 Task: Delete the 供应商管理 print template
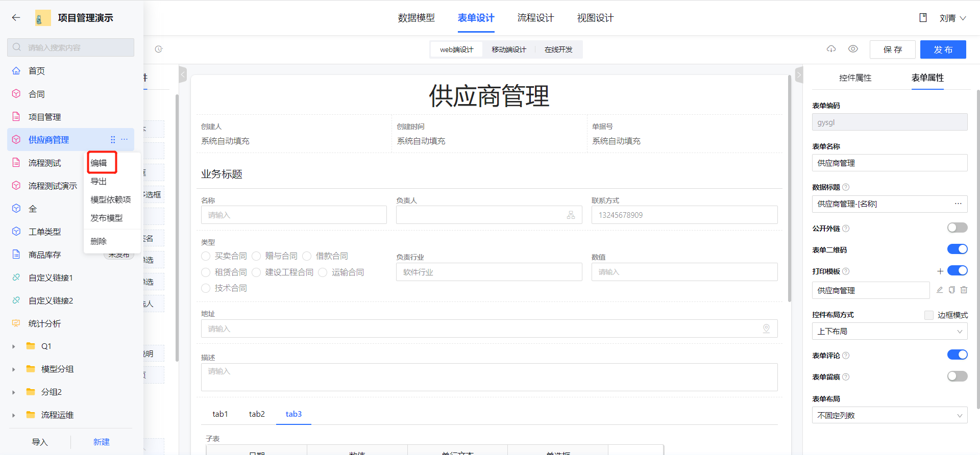coord(964,290)
